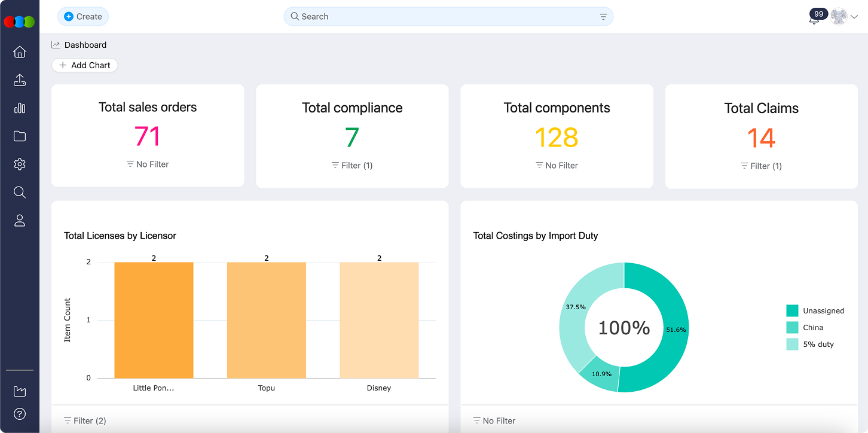Open the help question mark icon
The width and height of the screenshot is (868, 433).
coord(20,414)
